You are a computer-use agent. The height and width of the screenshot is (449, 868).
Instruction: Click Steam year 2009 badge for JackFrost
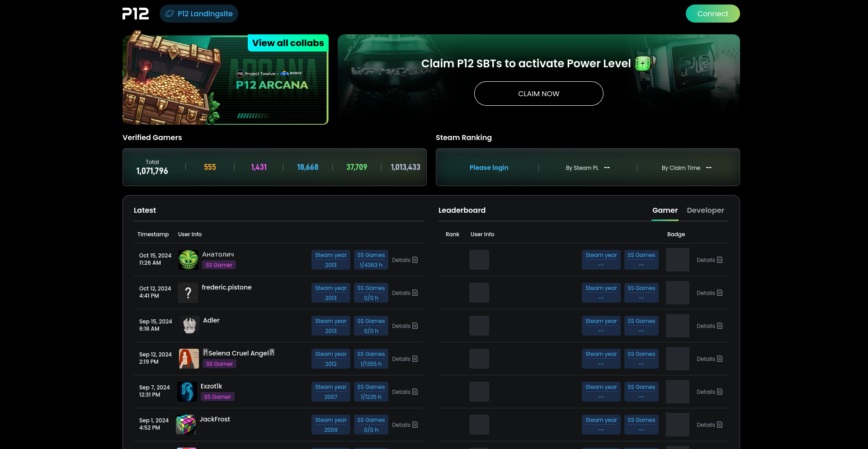331,425
